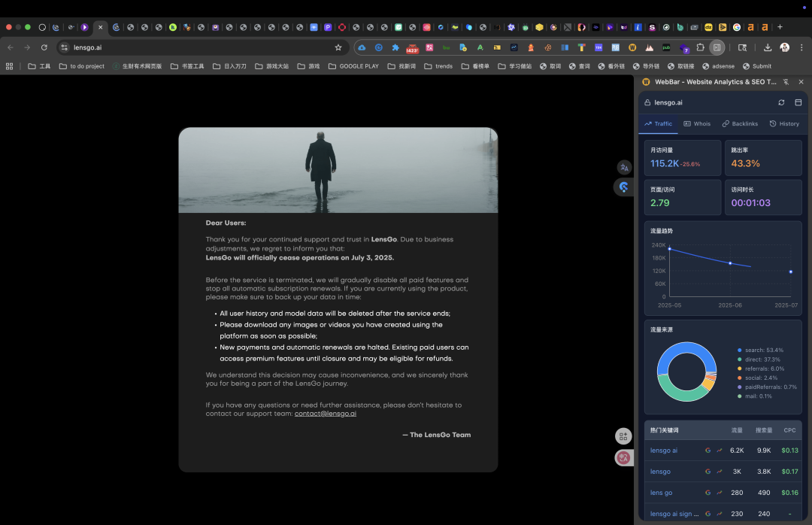Open the Chrome Extensions puzzle menu
Viewport: 812px width, 525px height.
coord(700,47)
